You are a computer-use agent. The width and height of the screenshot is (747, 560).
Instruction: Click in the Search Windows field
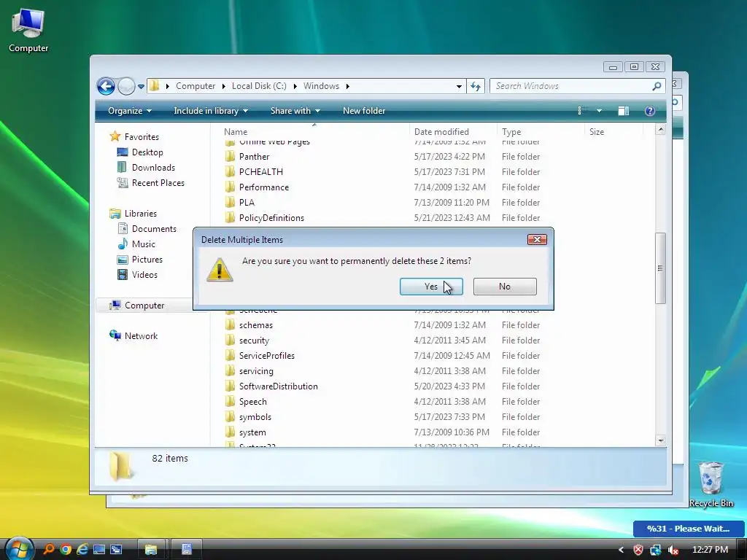point(572,86)
